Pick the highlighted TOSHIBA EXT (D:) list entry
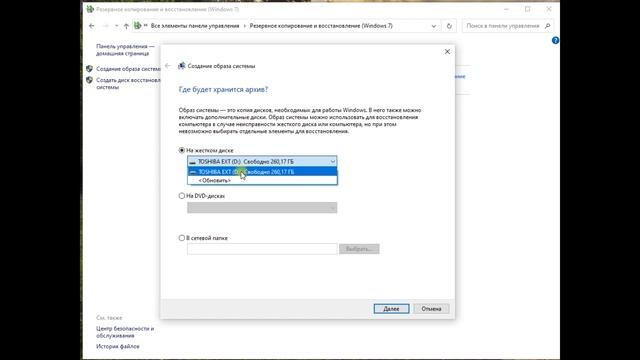This screenshot has height=360, width=640. tap(262, 172)
